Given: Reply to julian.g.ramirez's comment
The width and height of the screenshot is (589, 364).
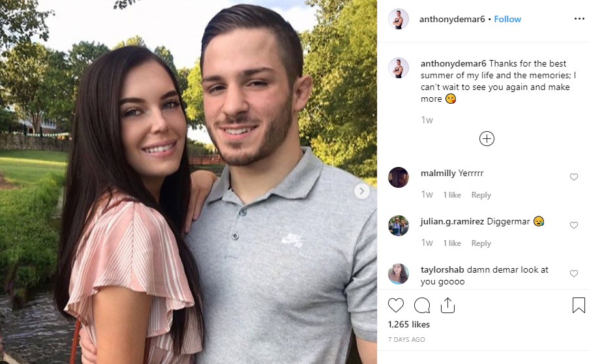Looking at the screenshot, I should (x=481, y=243).
